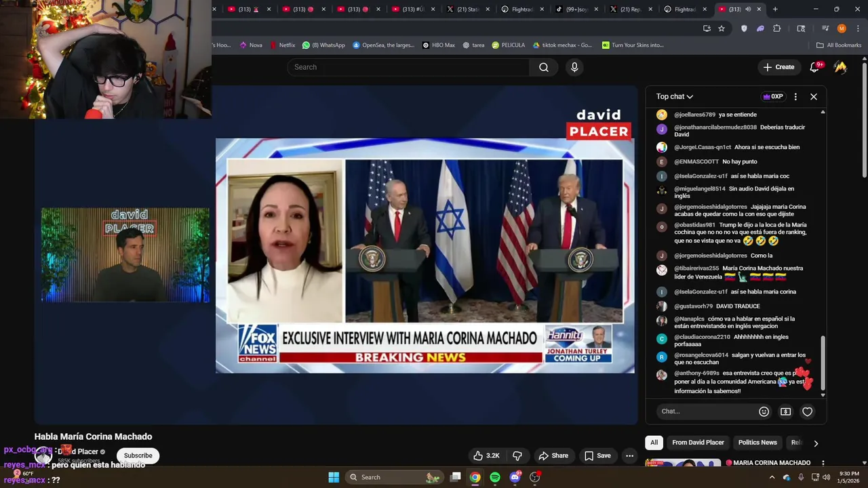This screenshot has height=488, width=868.
Task: Open taskbar volume control
Action: 826,477
